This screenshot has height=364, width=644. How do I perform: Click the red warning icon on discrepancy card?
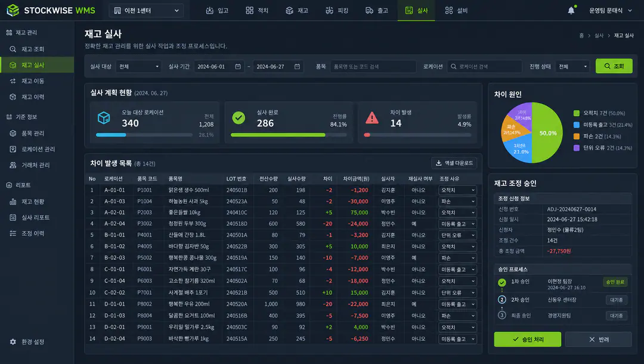click(x=372, y=118)
